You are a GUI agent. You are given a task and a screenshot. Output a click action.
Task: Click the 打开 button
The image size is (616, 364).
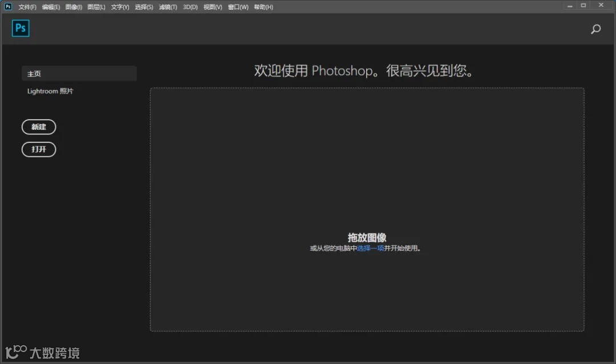[39, 149]
